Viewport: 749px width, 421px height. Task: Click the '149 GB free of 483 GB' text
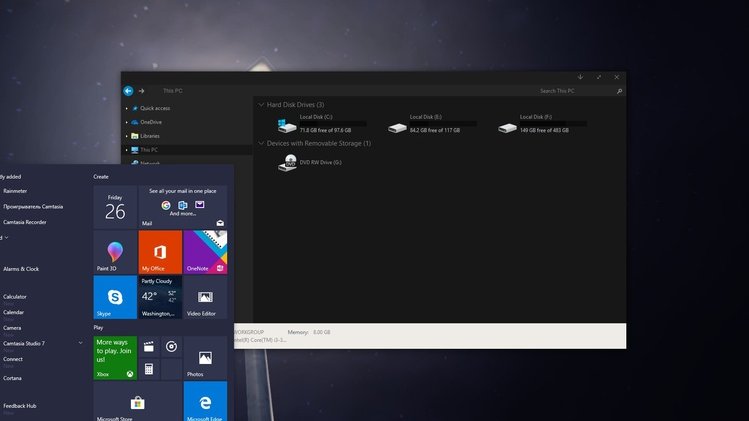coord(544,130)
